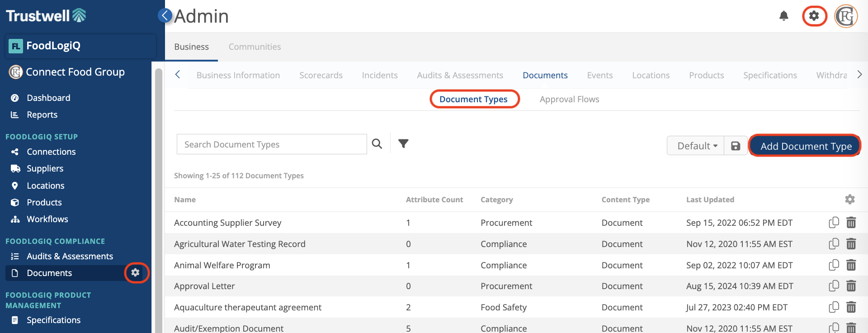Switch to the Communities tab
Screen dimensions: 868x333
click(x=255, y=47)
